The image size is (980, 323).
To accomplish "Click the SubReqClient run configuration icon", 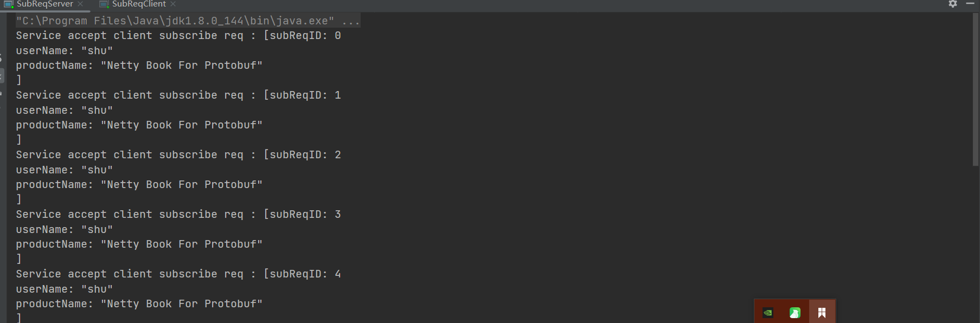I will (x=104, y=4).
